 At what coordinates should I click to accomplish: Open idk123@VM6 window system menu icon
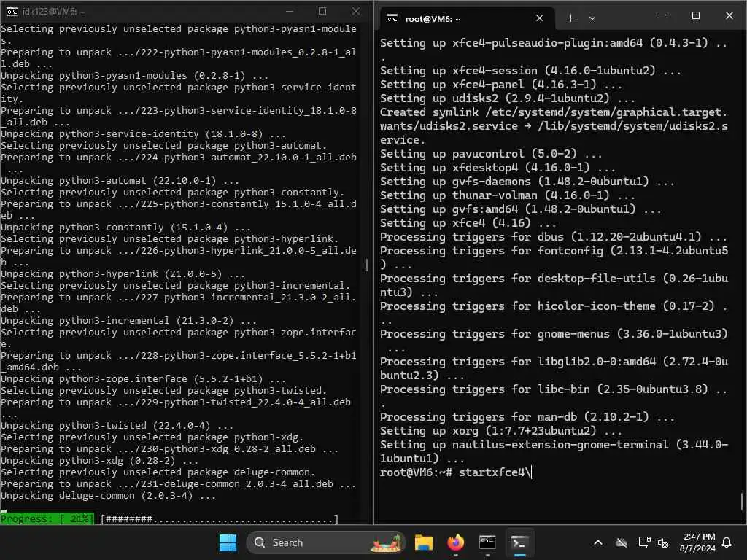[12, 11]
